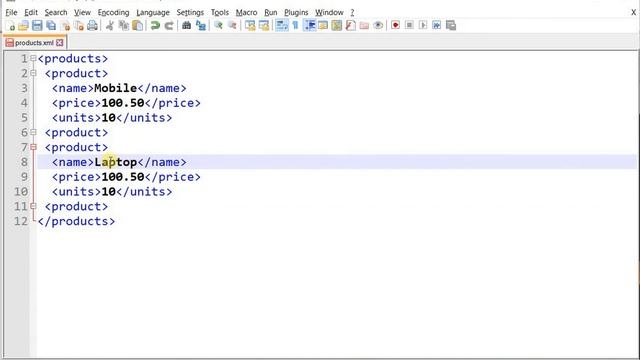Close the document via the menu bar X

[x=633, y=13]
